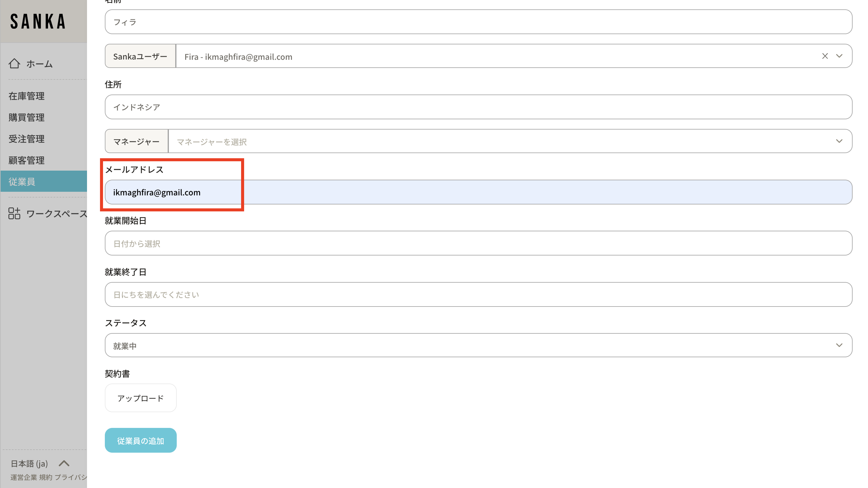Click the 就業開始日 date picker field
Image resolution: width=868 pixels, height=488 pixels.
[x=478, y=243]
